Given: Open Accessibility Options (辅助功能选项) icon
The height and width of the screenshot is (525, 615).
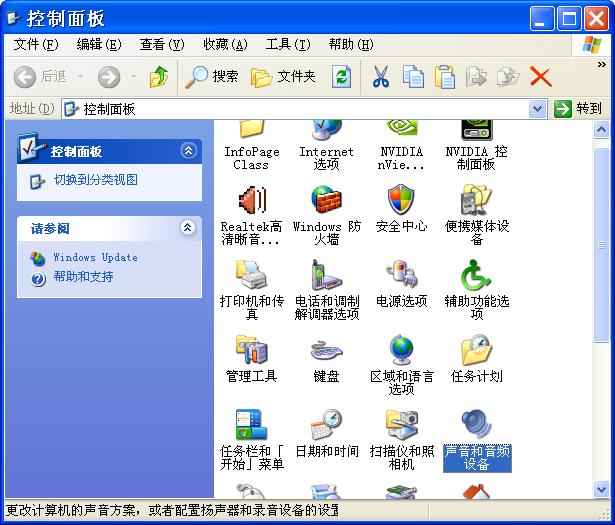Looking at the screenshot, I should (476, 275).
